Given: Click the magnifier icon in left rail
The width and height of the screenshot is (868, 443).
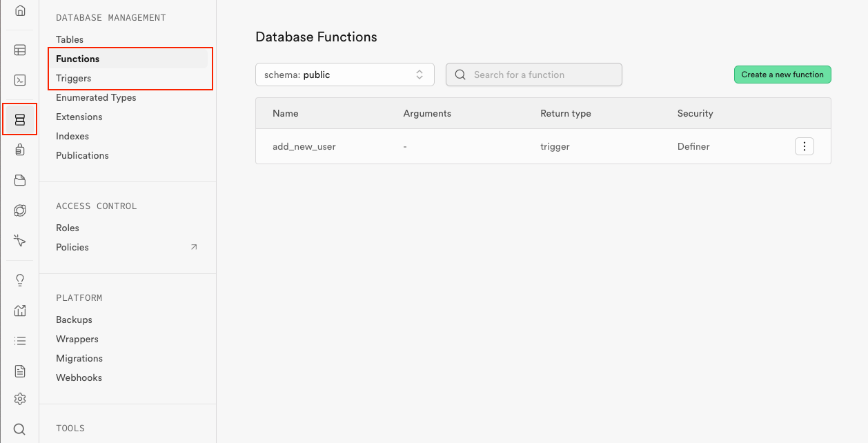Looking at the screenshot, I should (20, 429).
